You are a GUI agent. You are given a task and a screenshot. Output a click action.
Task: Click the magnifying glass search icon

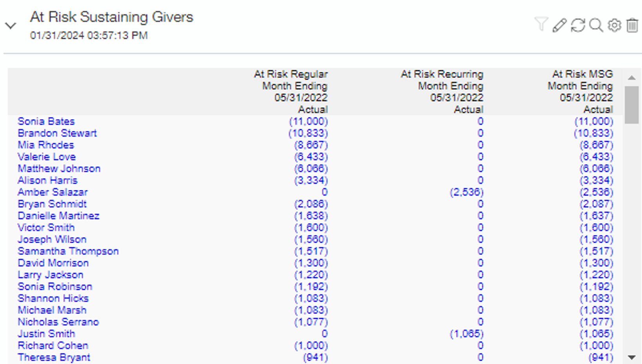596,25
